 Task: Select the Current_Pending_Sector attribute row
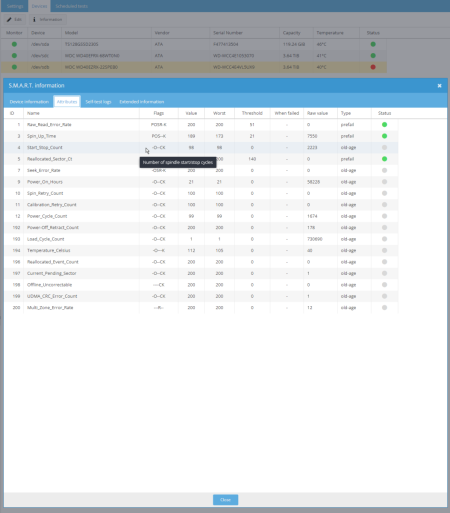[201, 273]
